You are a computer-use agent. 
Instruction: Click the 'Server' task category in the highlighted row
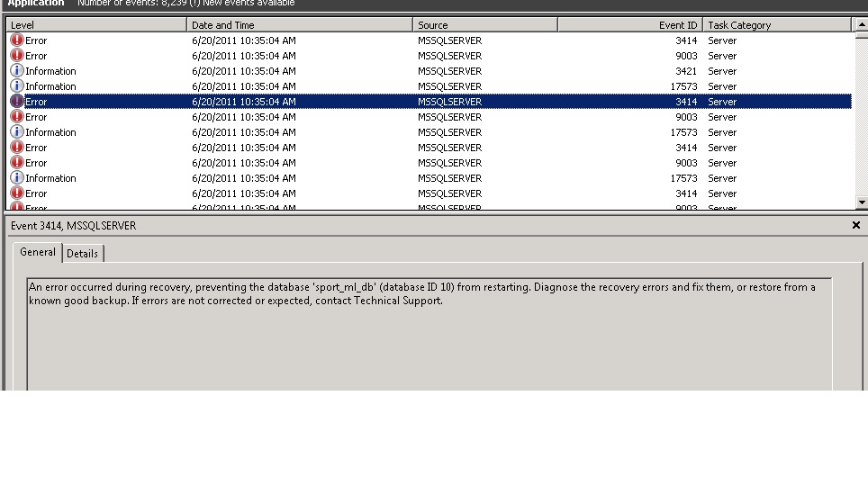(x=722, y=102)
